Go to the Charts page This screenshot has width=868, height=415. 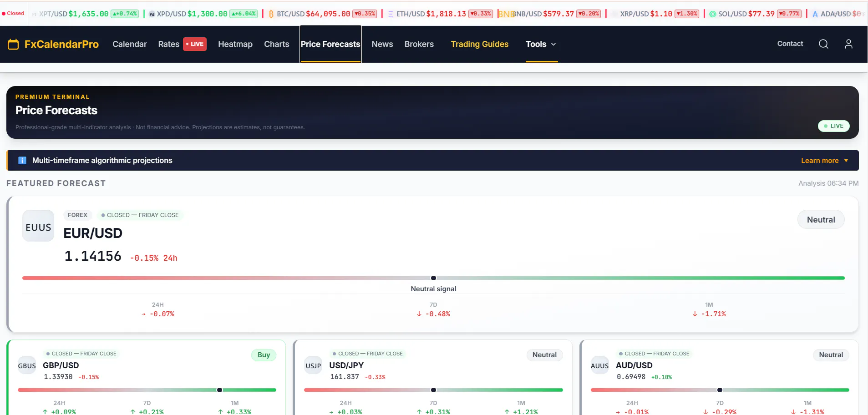point(277,44)
